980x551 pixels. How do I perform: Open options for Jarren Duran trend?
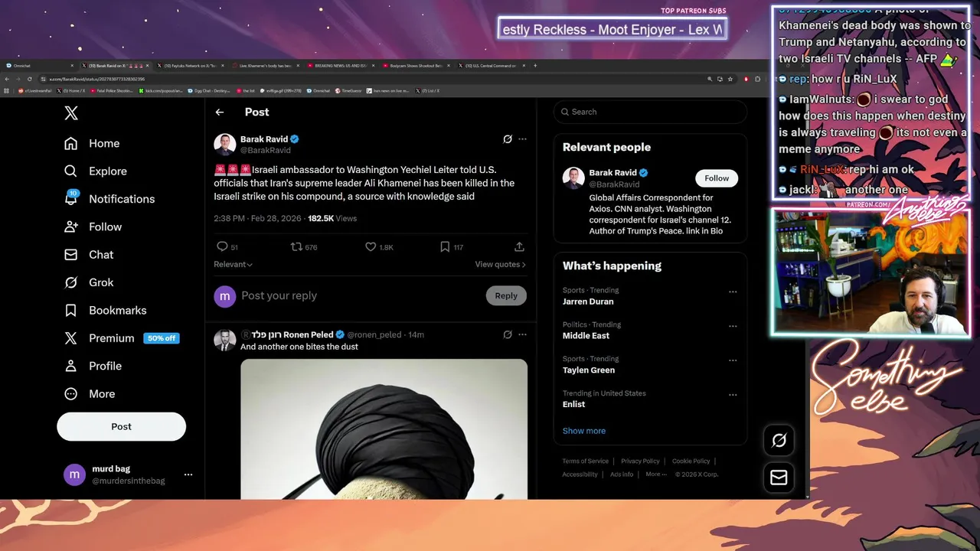(733, 292)
